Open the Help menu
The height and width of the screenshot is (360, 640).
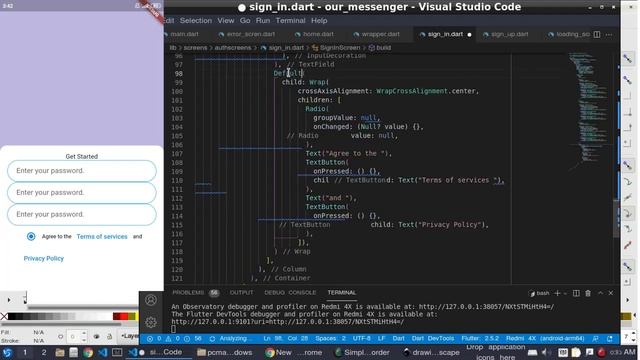(319, 20)
